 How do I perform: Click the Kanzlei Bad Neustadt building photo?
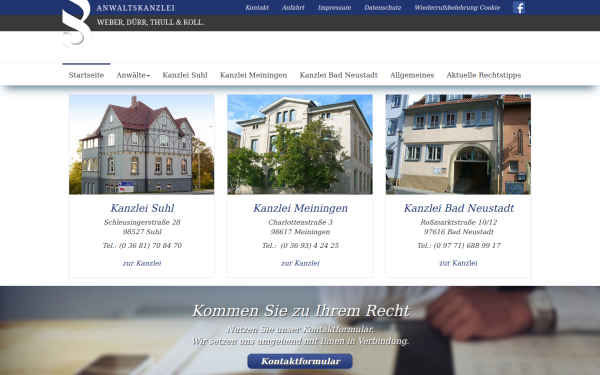click(458, 144)
